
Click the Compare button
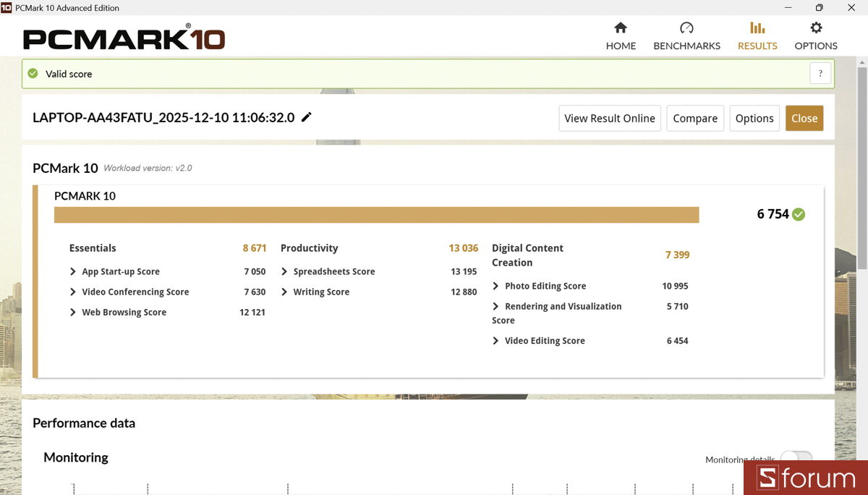point(695,118)
